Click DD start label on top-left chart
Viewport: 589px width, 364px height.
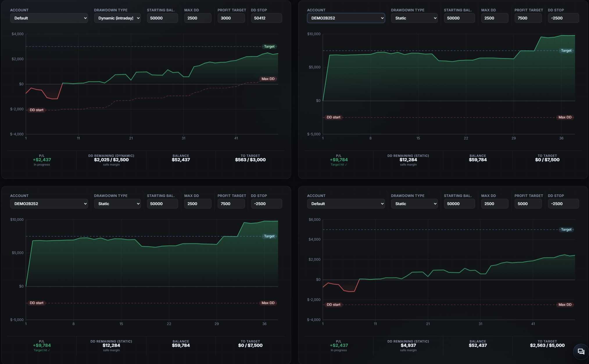pyautogui.click(x=37, y=110)
